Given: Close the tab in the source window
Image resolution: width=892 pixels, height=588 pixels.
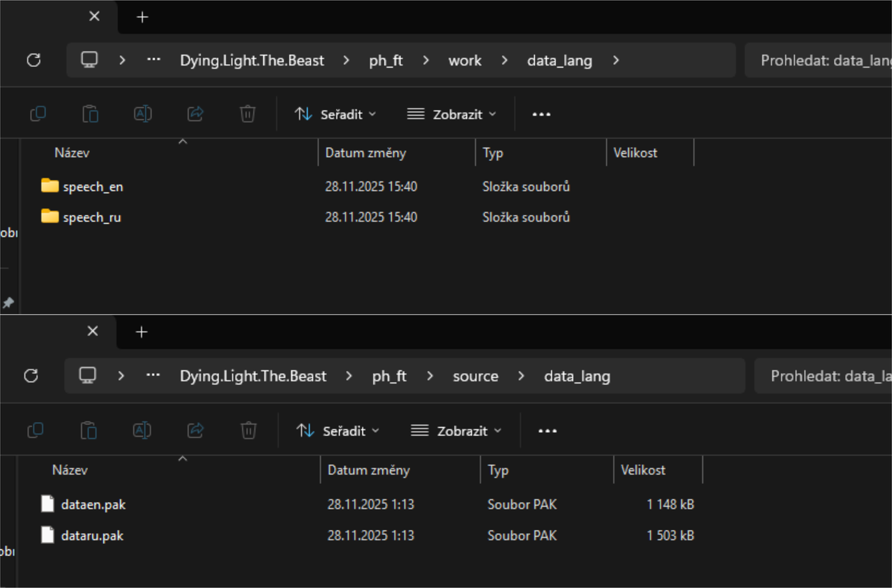Looking at the screenshot, I should 93,331.
